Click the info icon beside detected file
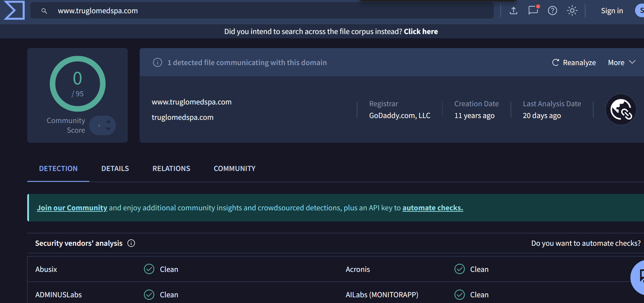This screenshot has height=303, width=644. click(157, 63)
